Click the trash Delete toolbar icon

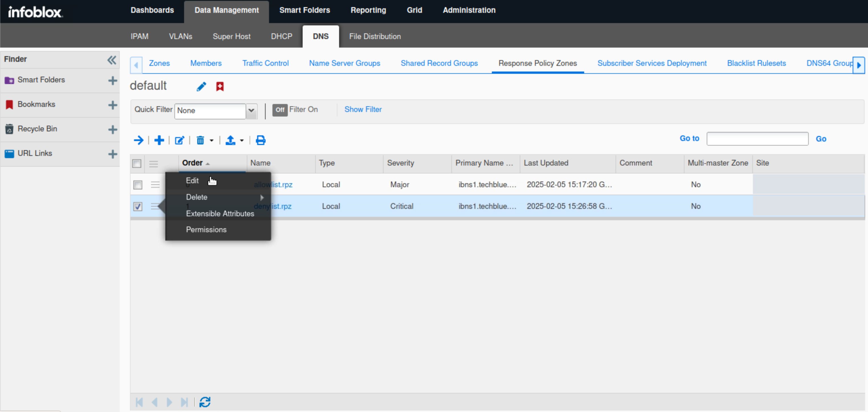200,140
